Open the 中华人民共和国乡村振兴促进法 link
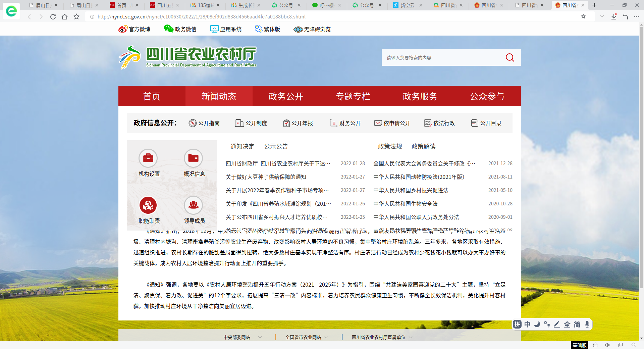The width and height of the screenshot is (644, 349). [411, 190]
